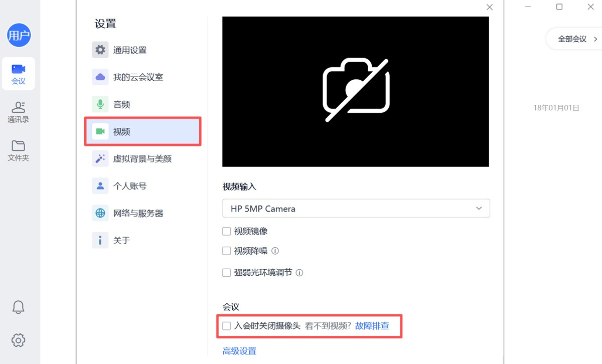This screenshot has width=602, height=364.
Task: Open 音频 audio settings microphone icon
Action: coord(100,104)
